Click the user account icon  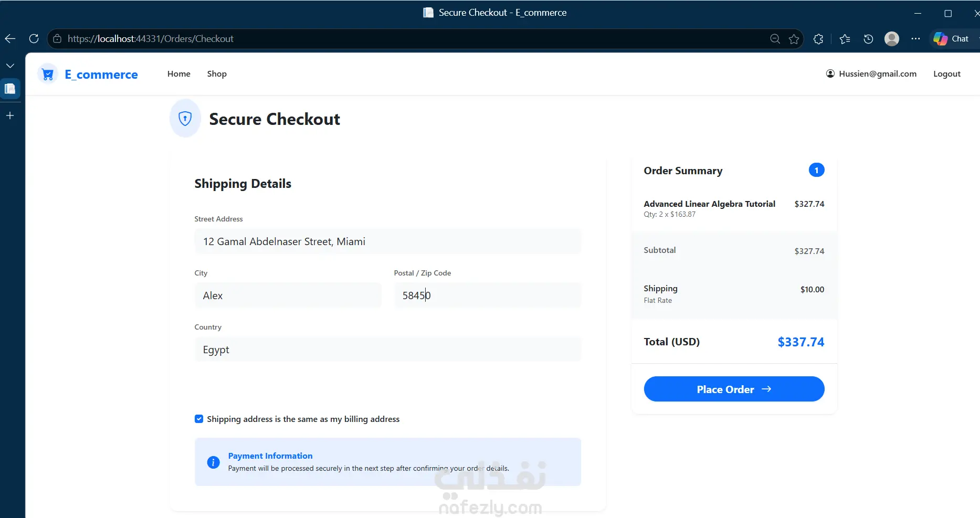[830, 74]
